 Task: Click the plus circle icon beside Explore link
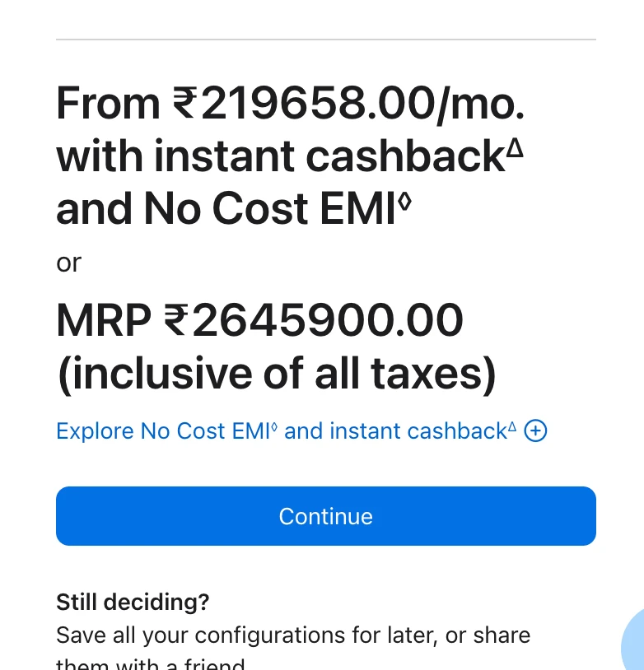tap(535, 430)
